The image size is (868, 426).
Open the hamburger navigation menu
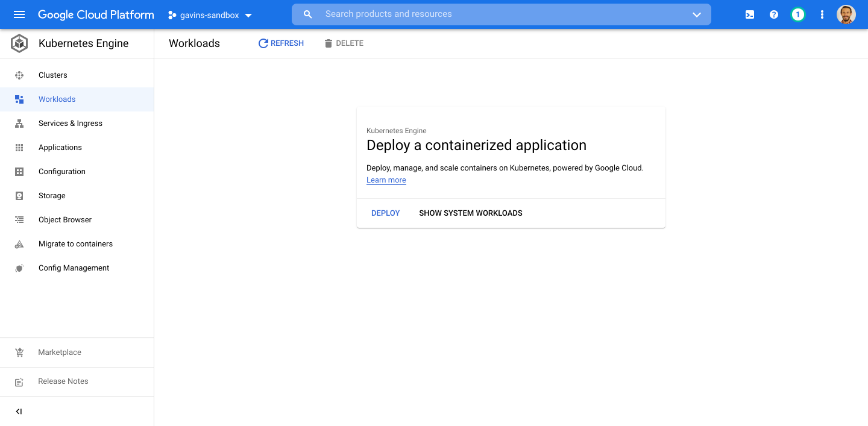tap(19, 14)
